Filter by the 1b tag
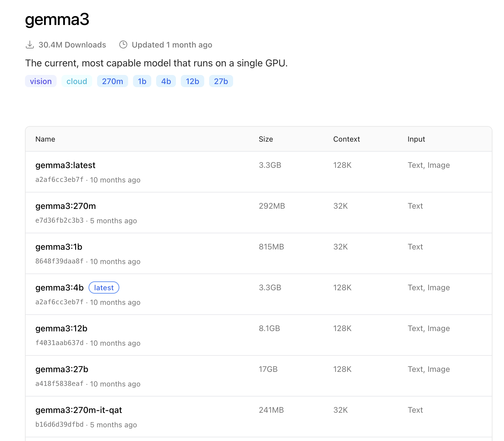The height and width of the screenshot is (441, 504). (142, 81)
